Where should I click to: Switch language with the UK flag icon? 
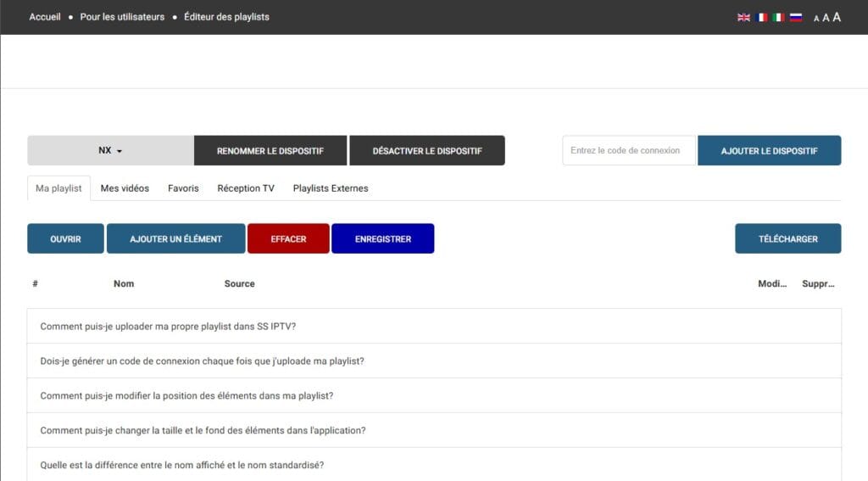point(743,17)
